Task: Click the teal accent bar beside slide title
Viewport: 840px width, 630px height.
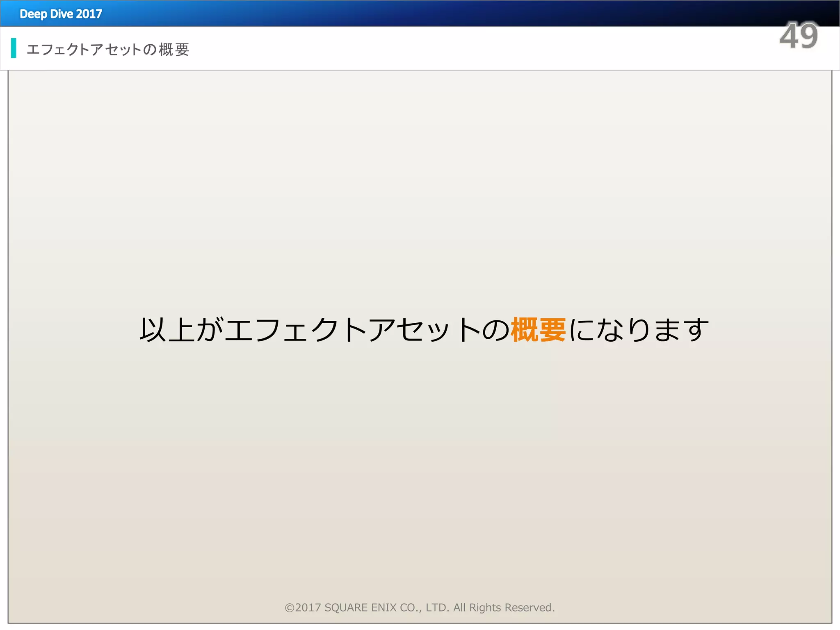Action: [x=14, y=48]
